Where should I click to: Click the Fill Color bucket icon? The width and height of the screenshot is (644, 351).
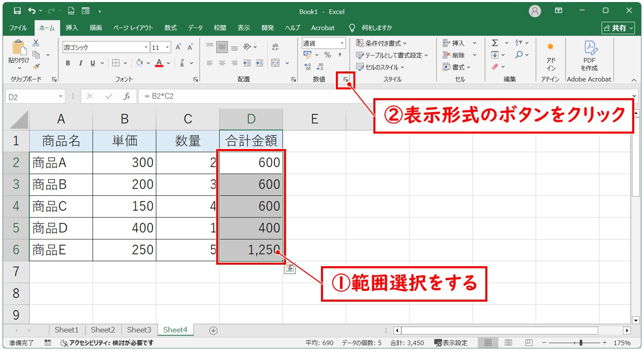[139, 63]
